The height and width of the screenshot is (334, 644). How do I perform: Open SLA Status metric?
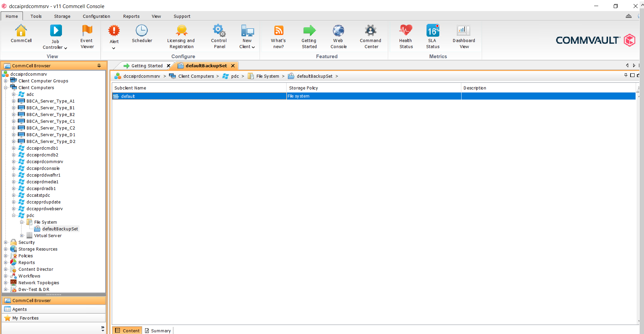click(433, 36)
